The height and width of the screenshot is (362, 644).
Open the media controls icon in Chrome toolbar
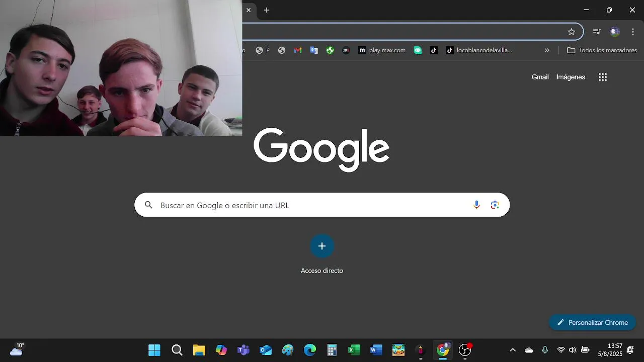click(597, 32)
